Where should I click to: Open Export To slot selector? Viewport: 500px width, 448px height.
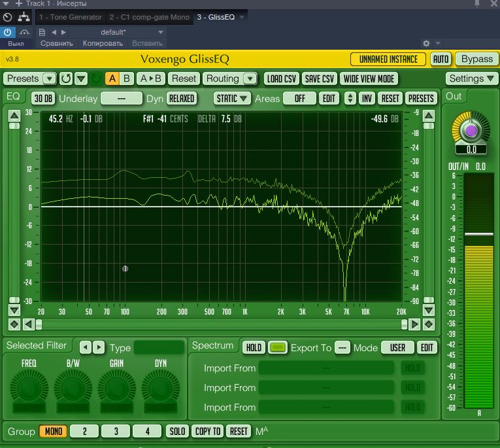[x=342, y=347]
